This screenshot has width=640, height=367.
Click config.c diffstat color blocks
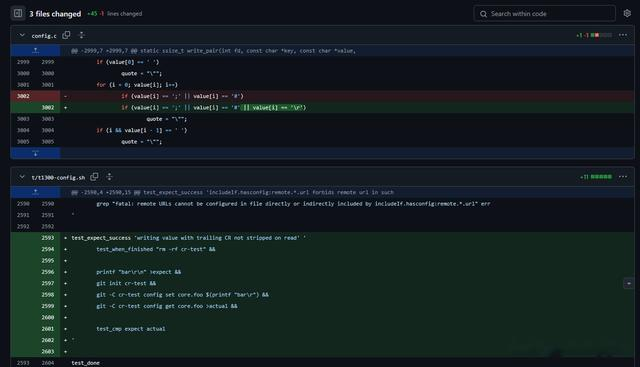pyautogui.click(x=601, y=35)
